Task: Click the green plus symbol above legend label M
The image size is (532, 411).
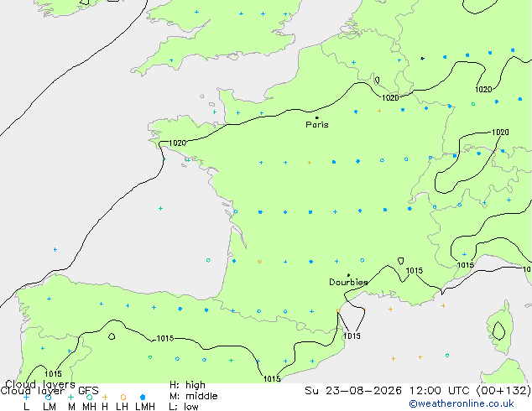Action: (70, 397)
